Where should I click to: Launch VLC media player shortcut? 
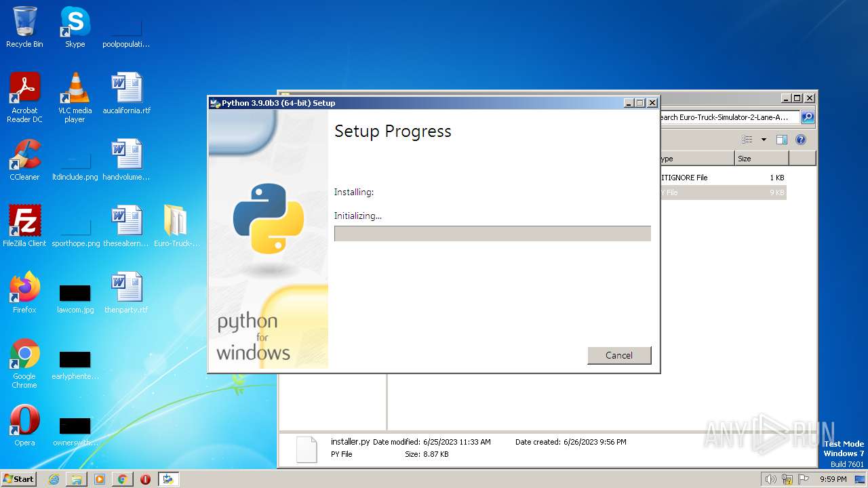(x=75, y=98)
